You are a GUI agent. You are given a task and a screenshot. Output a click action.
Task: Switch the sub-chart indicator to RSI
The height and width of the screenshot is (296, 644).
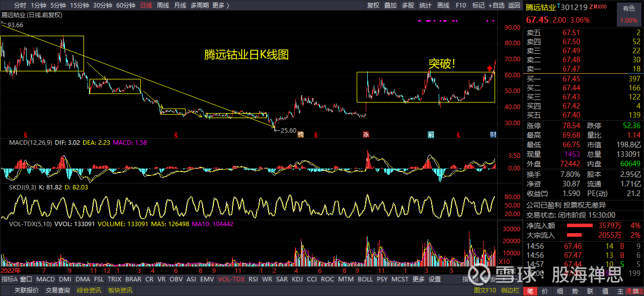[x=253, y=279]
